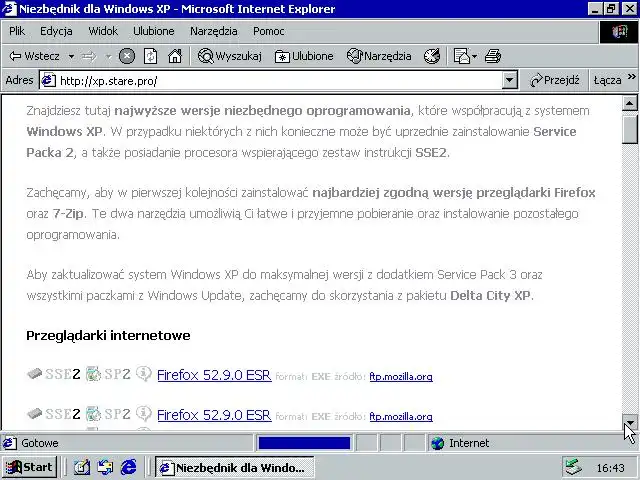
Task: Expand the address bar dropdown list
Action: 509,80
